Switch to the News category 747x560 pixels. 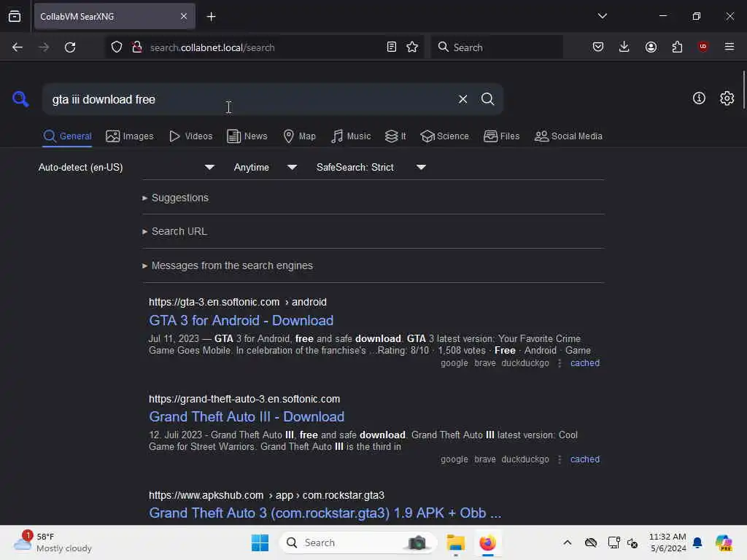(x=247, y=136)
